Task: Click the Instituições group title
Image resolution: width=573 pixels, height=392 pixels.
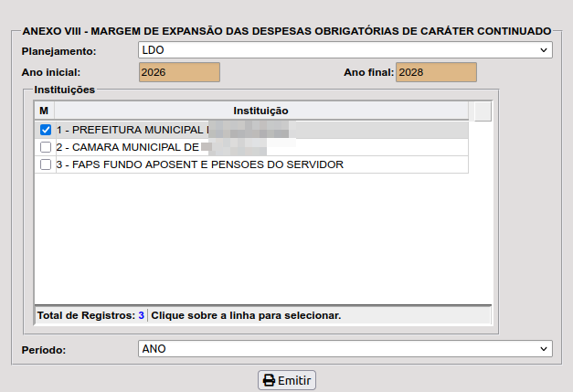Action: click(x=64, y=90)
